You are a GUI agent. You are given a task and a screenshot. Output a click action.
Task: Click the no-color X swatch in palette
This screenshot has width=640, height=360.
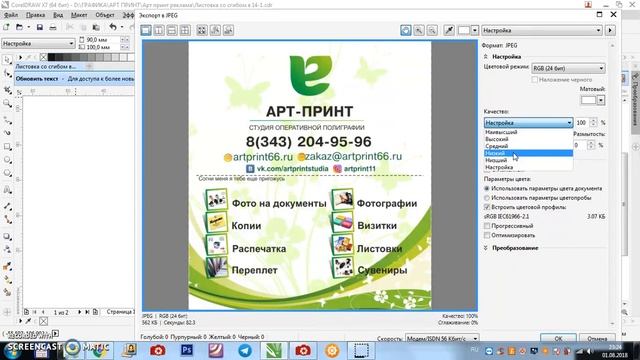pyautogui.click(x=43, y=57)
